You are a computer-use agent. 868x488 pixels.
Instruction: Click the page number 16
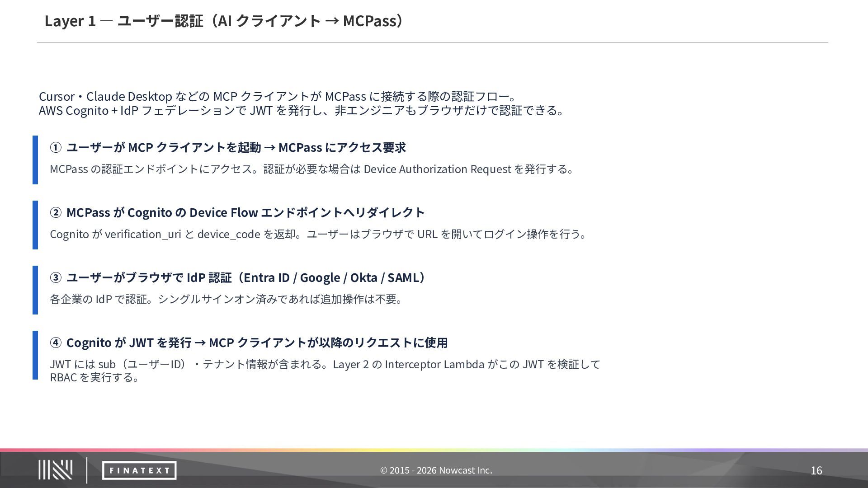[816, 470]
